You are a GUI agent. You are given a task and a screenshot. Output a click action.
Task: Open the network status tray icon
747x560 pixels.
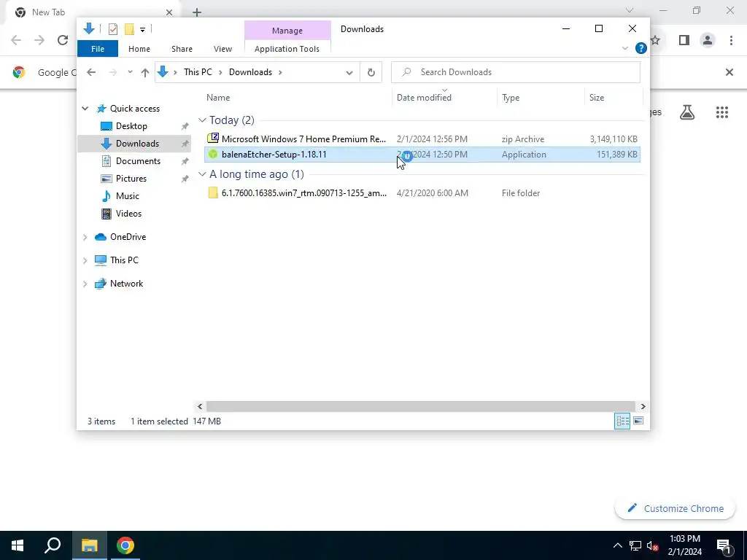point(635,545)
